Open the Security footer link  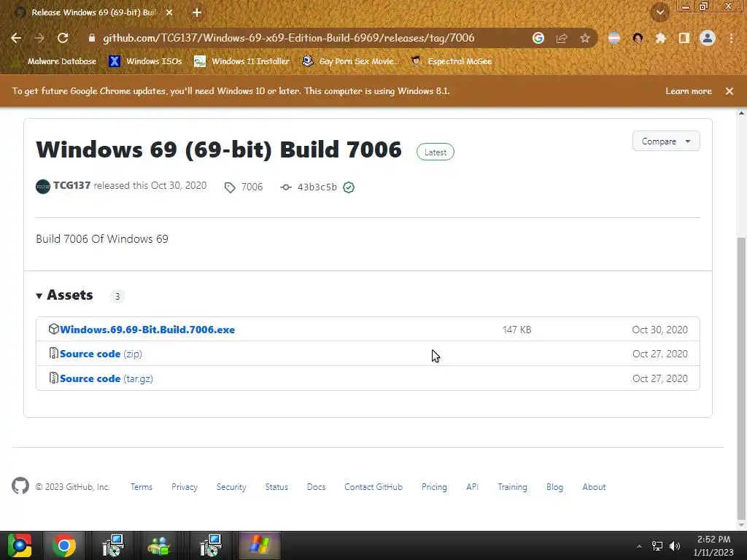231,487
